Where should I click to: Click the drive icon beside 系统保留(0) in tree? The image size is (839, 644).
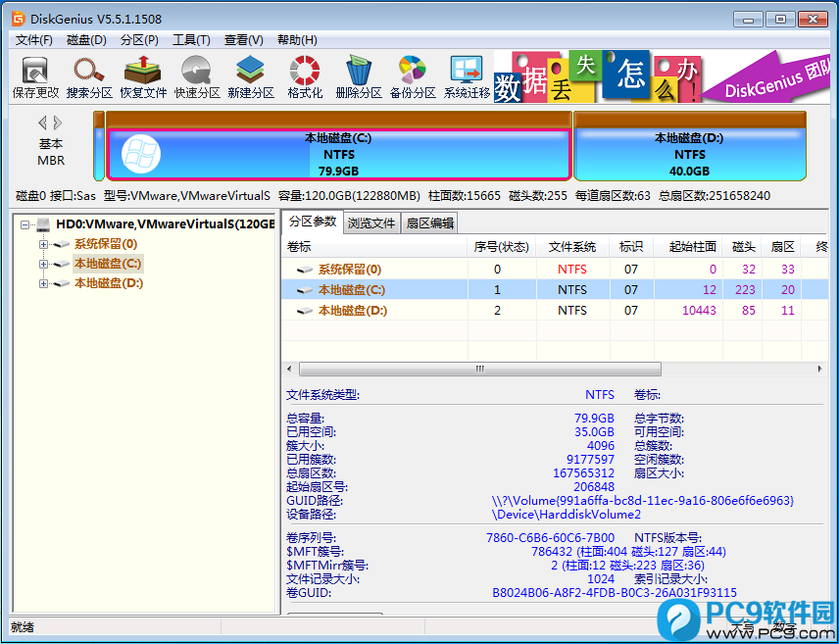[x=62, y=245]
